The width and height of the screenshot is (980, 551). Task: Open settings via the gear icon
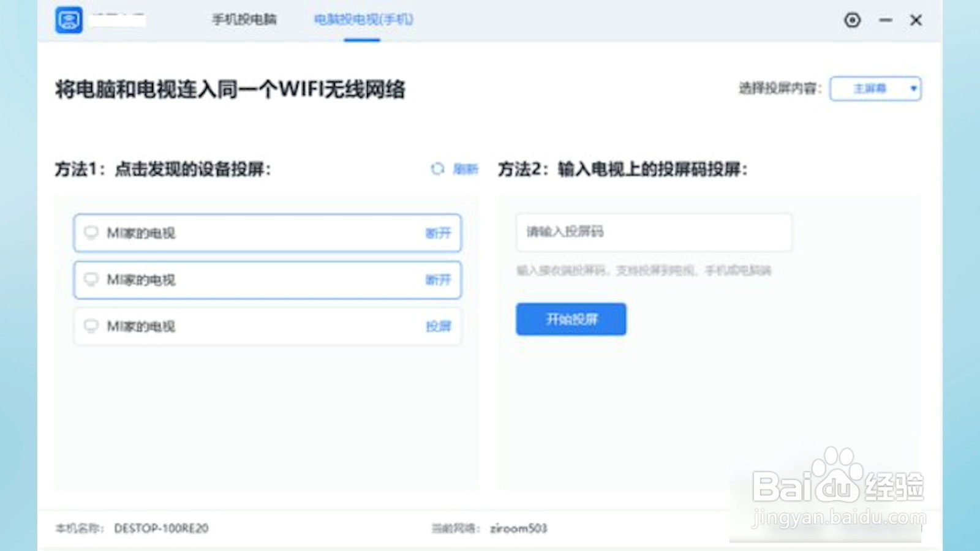pos(852,20)
